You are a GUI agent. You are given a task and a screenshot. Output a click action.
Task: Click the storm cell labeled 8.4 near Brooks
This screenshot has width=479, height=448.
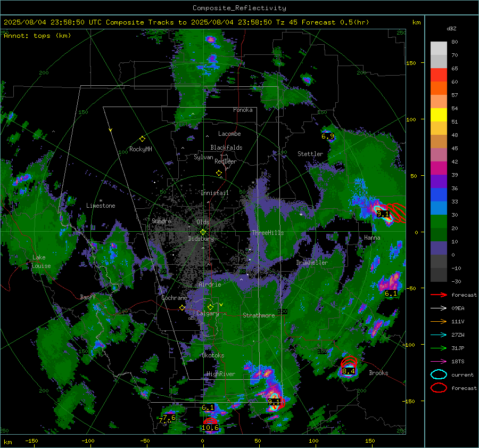[348, 371]
